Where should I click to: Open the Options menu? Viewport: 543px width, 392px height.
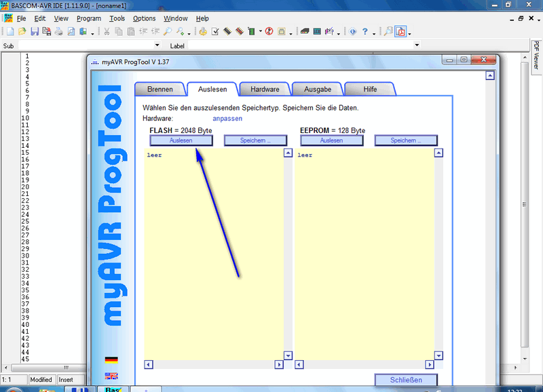point(145,18)
